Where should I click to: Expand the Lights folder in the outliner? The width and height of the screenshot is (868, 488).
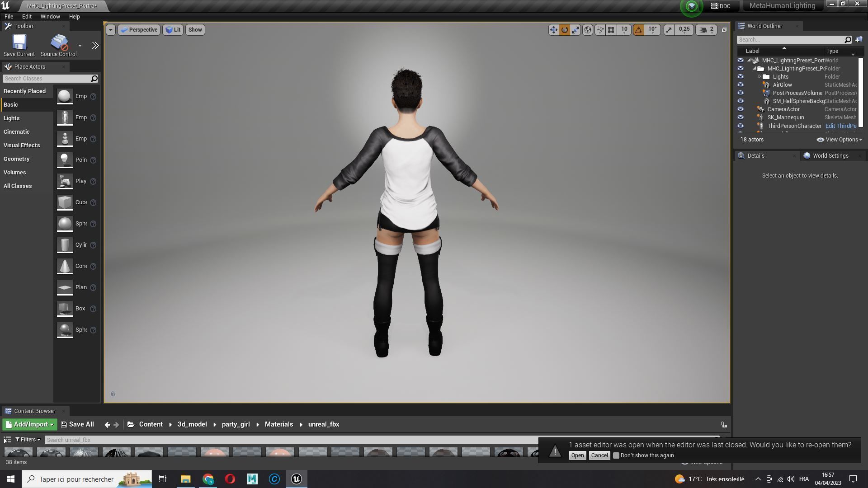[x=760, y=77]
